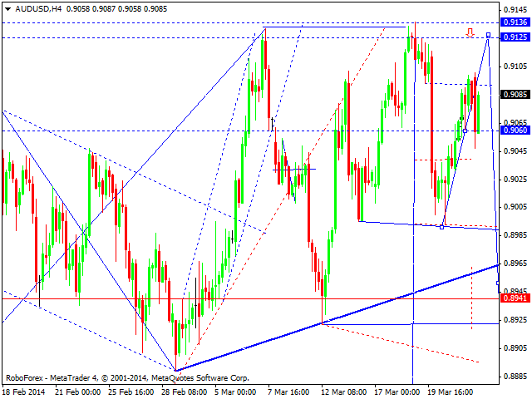Select the square anchor point at the 0.9125 peak

click(x=488, y=35)
